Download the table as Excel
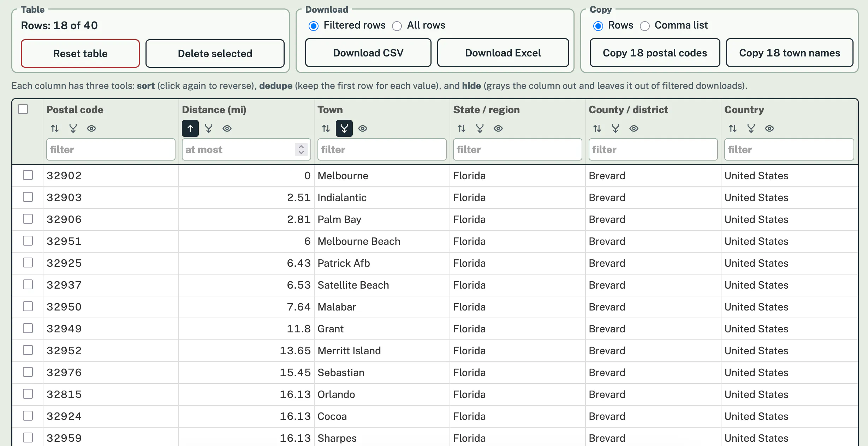 (x=503, y=53)
